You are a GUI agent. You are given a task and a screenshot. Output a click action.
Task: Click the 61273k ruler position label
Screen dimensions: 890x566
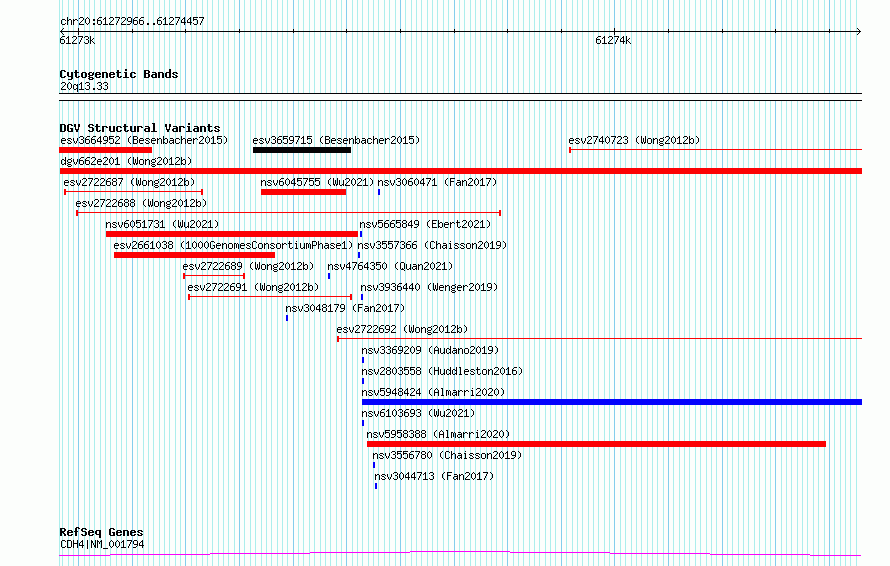coord(77,40)
